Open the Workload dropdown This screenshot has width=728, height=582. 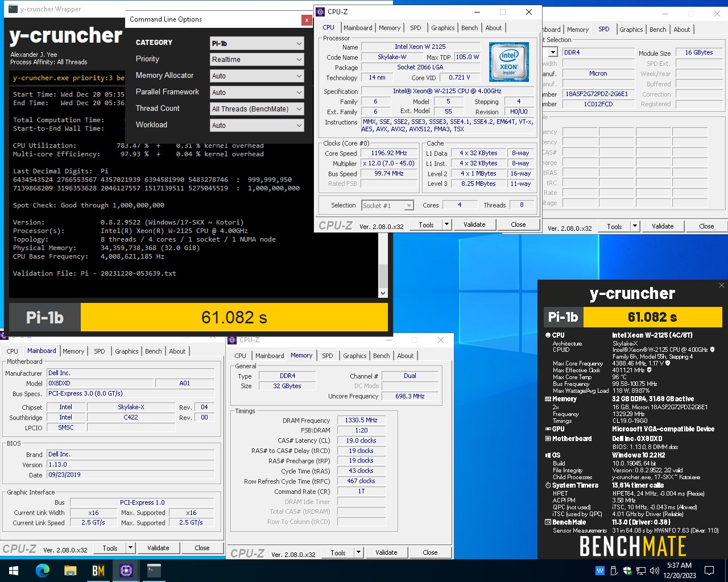[x=257, y=126]
